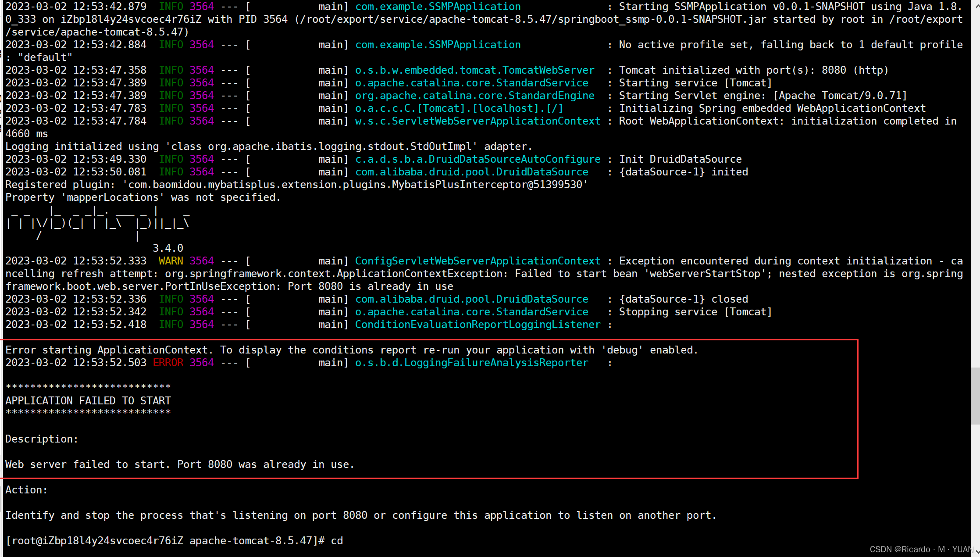Click 'c.a.d.s.b.a.DruidDataSourceAutoConfigure' logger name

click(478, 159)
